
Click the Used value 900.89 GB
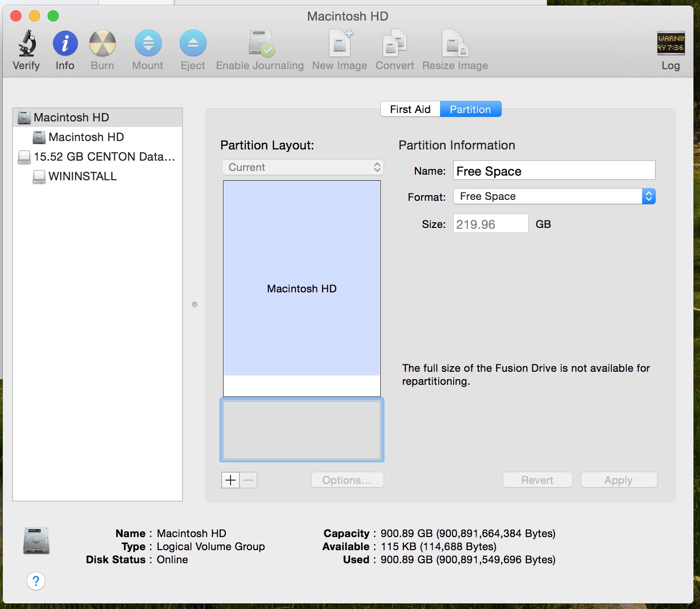click(x=468, y=559)
